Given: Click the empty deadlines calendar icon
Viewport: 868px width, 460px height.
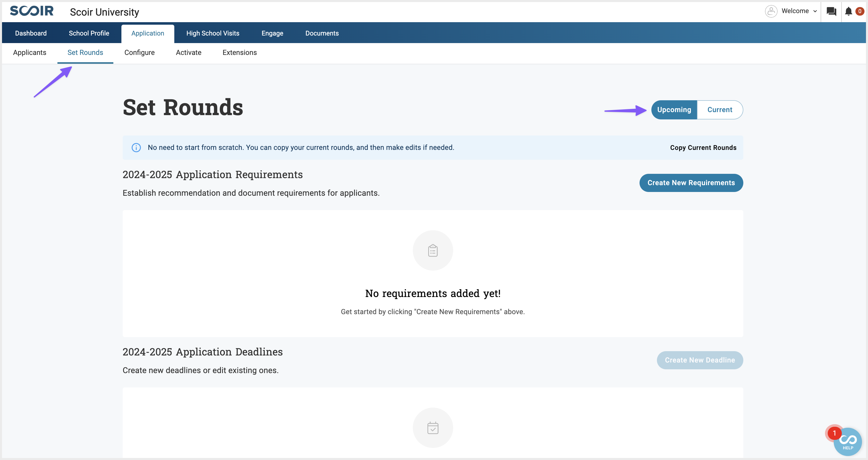Looking at the screenshot, I should (x=432, y=428).
